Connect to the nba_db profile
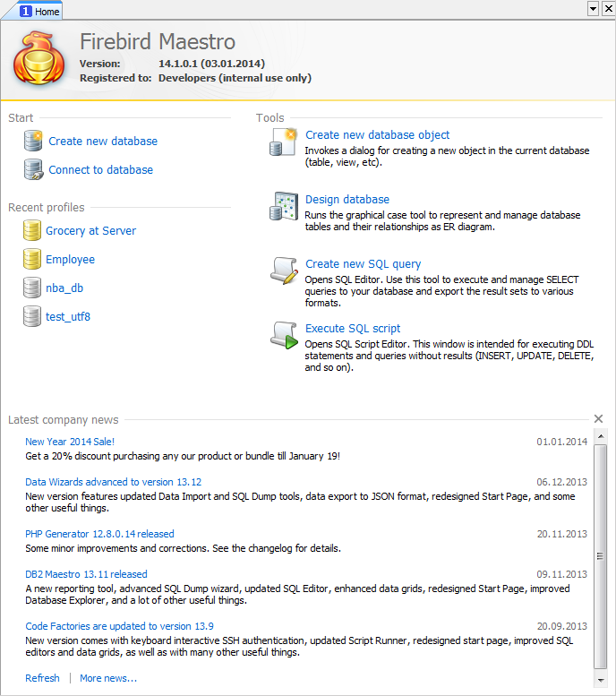The height and width of the screenshot is (696, 616). pyautogui.click(x=64, y=288)
